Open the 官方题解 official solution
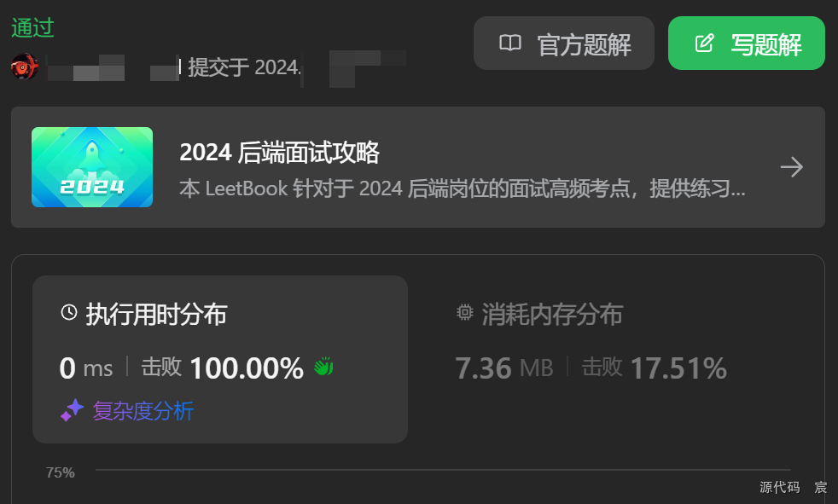Viewport: 838px width, 504px height. click(564, 43)
